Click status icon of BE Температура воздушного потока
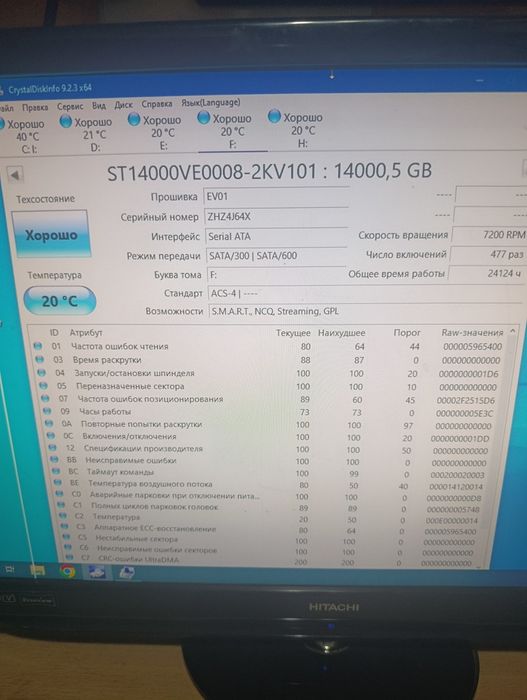 pyautogui.click(x=58, y=483)
